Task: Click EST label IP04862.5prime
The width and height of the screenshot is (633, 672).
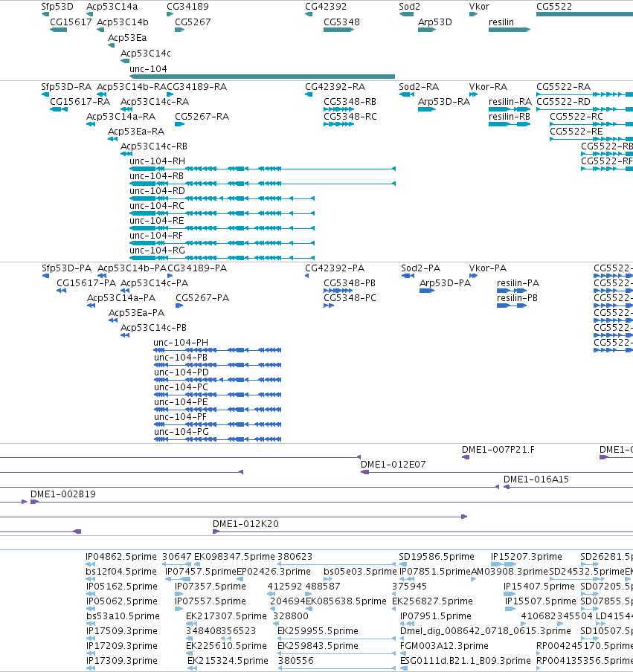Action: (x=121, y=557)
